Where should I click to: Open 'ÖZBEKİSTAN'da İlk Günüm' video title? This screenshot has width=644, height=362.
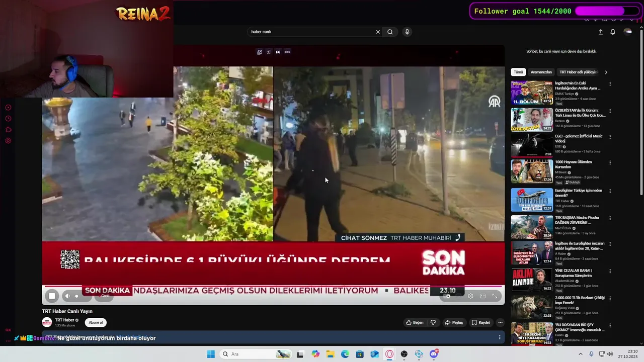tap(580, 113)
